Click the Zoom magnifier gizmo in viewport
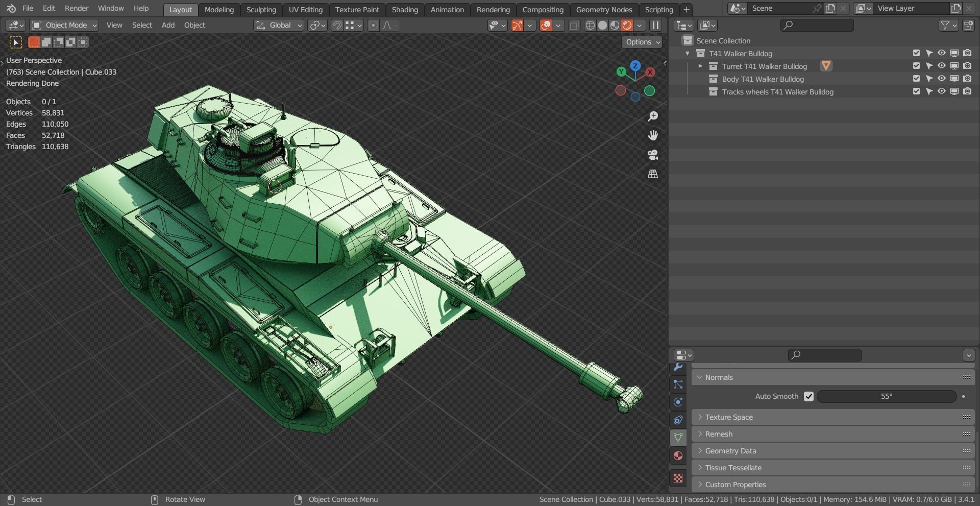 click(652, 116)
